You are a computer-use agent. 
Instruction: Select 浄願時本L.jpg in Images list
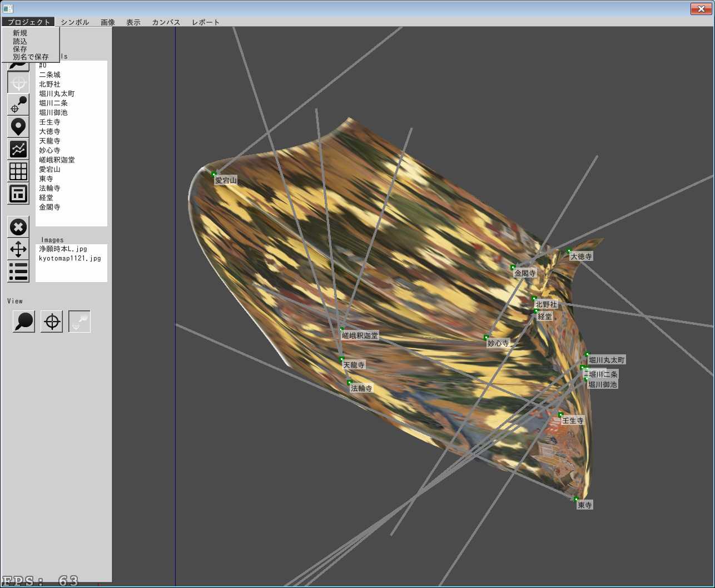pyautogui.click(x=63, y=249)
